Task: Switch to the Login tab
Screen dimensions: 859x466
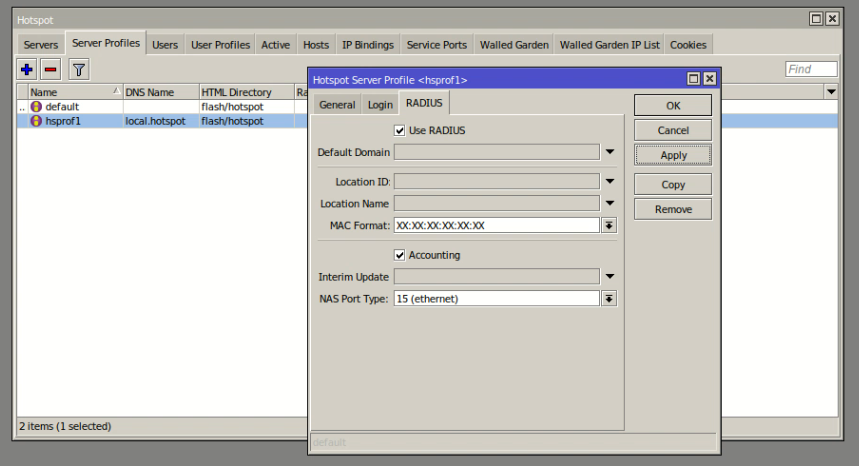Action: pyautogui.click(x=380, y=104)
